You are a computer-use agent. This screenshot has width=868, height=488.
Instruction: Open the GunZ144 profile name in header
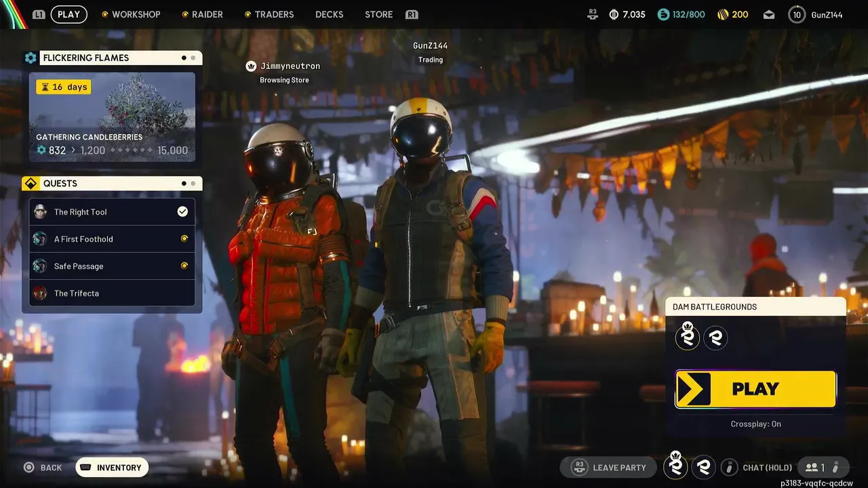coord(827,14)
